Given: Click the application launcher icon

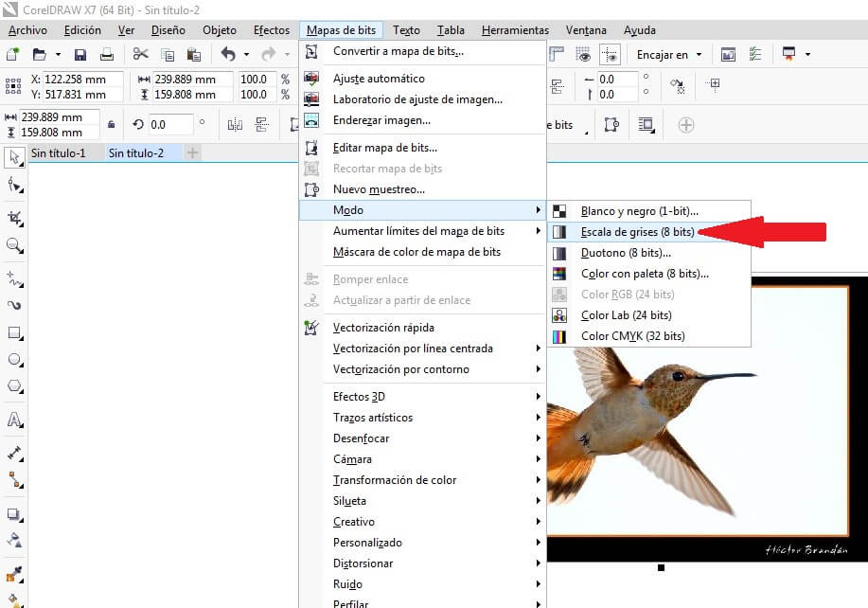Looking at the screenshot, I should (788, 54).
